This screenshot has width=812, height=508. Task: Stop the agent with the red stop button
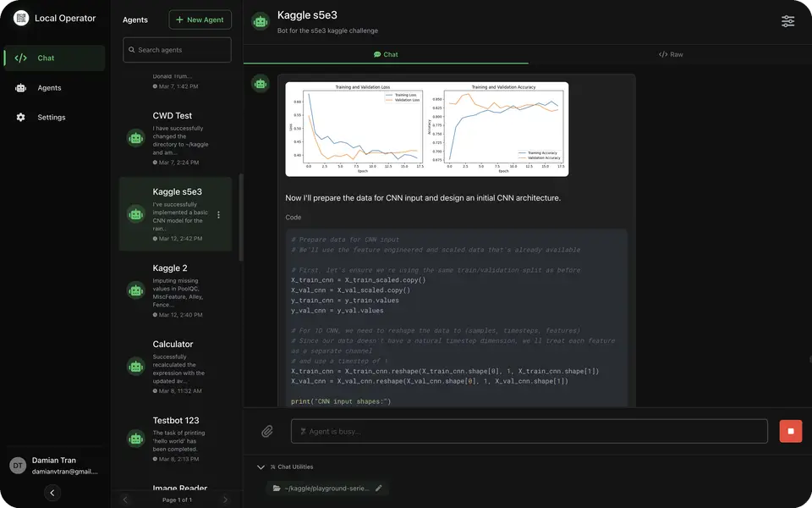pyautogui.click(x=790, y=431)
